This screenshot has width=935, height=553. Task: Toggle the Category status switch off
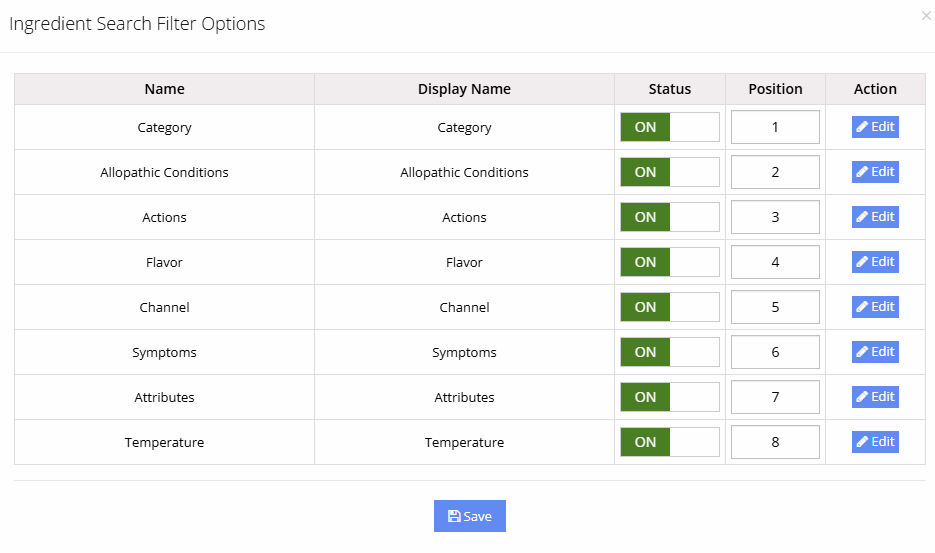669,127
